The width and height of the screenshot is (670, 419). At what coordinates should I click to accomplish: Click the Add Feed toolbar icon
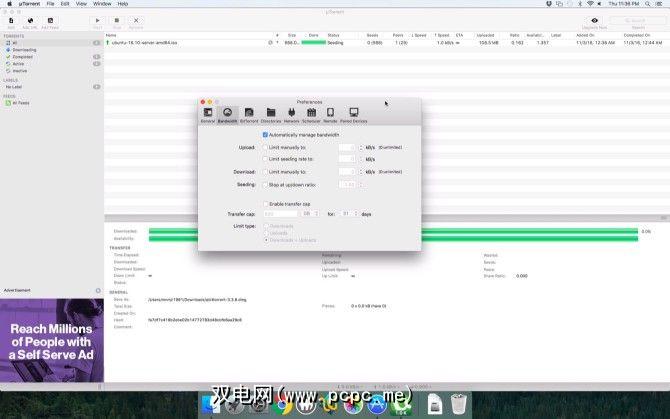click(50, 22)
